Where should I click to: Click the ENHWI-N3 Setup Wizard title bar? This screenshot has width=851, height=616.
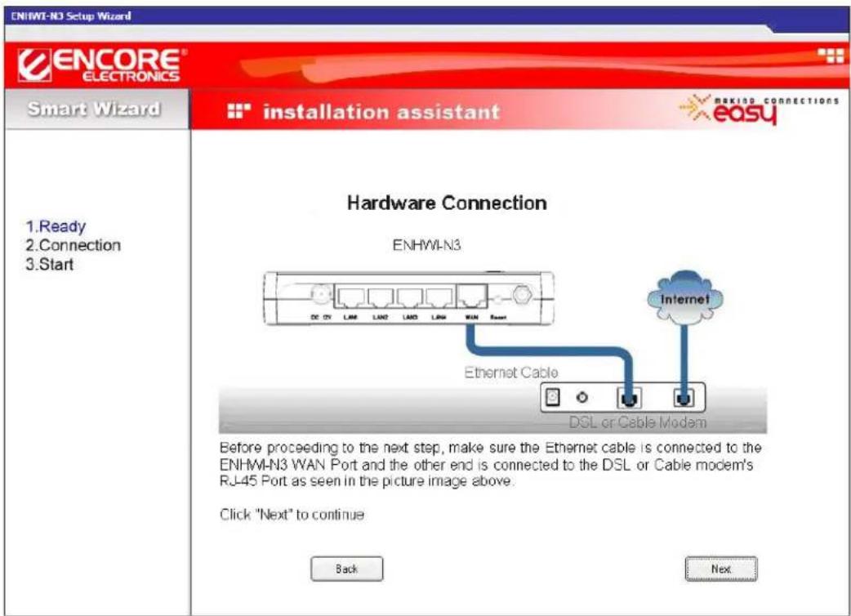pos(425,16)
